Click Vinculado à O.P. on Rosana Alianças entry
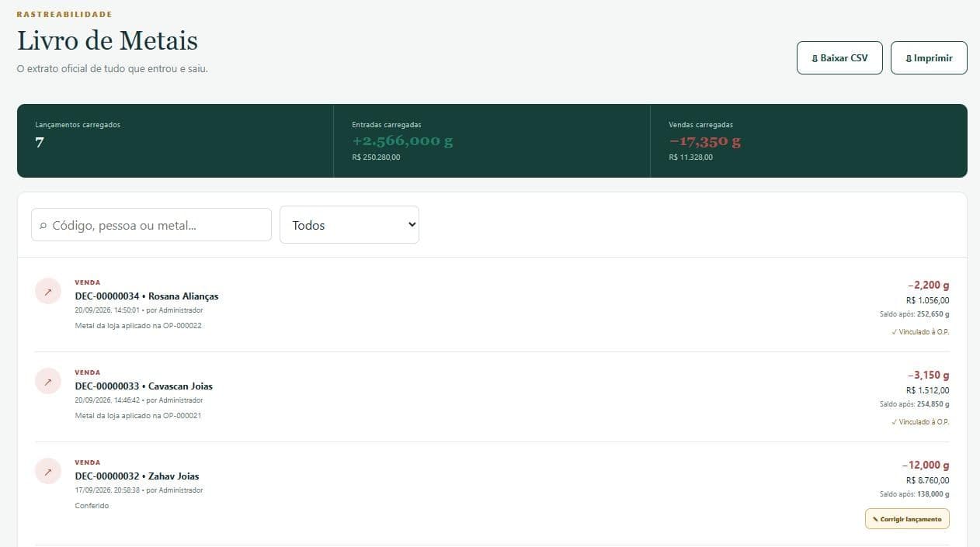This screenshot has width=980, height=547. pos(920,332)
